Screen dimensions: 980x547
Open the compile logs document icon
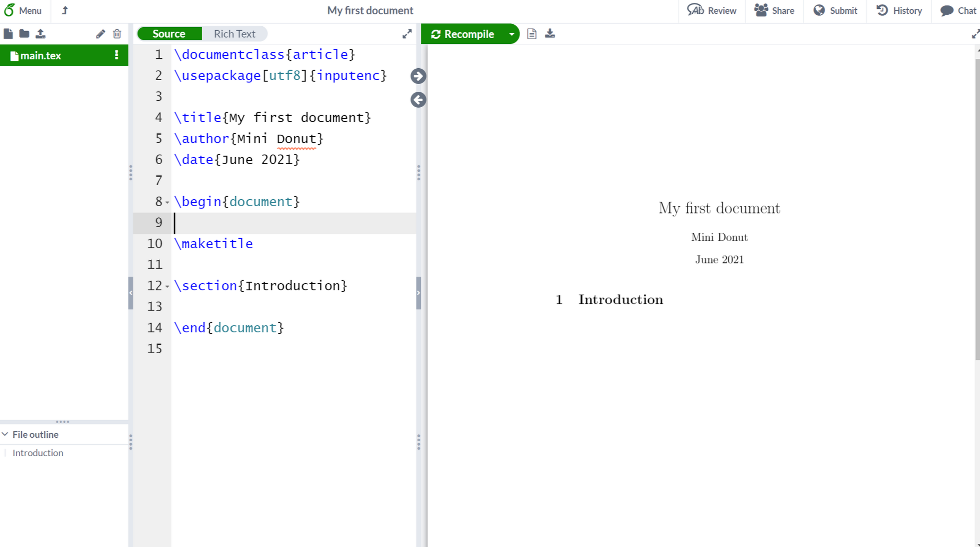pos(532,34)
